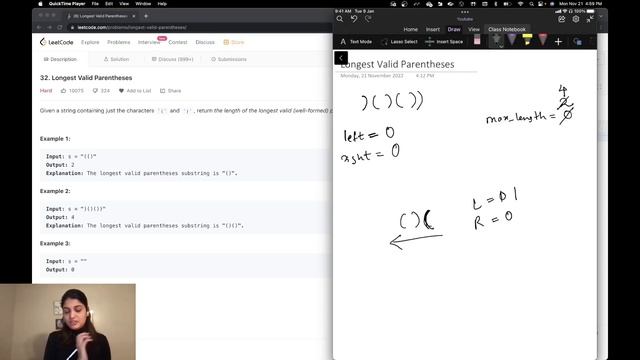The width and height of the screenshot is (640, 360).
Task: Open the OneNote share icon
Action: pos(562,19)
